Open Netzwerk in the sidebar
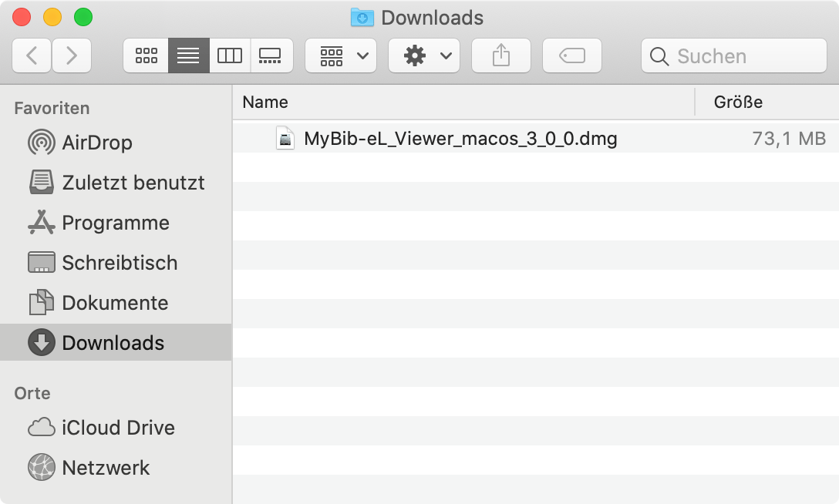Viewport: 839px width, 504px height. click(x=116, y=468)
